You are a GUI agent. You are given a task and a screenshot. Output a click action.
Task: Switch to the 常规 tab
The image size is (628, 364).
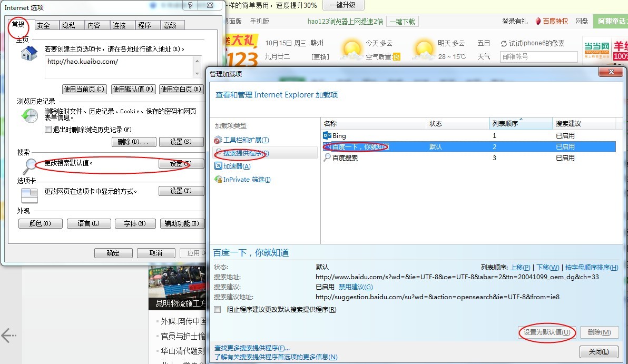tap(18, 24)
